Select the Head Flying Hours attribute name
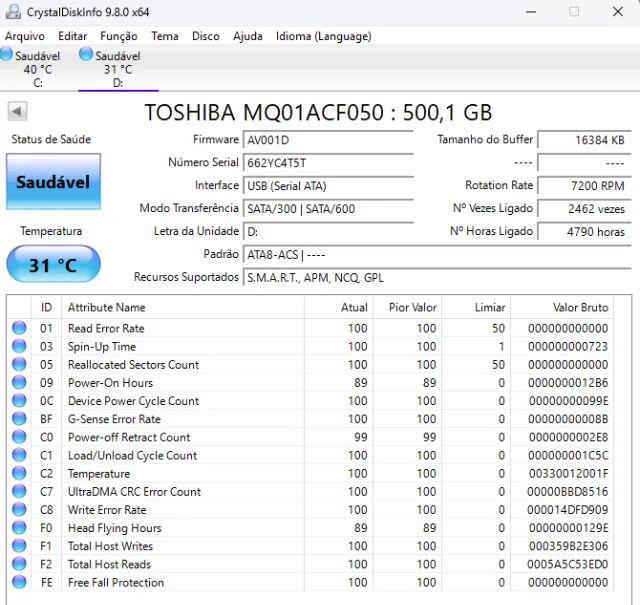Viewport: 640px width, 605px height. (115, 528)
